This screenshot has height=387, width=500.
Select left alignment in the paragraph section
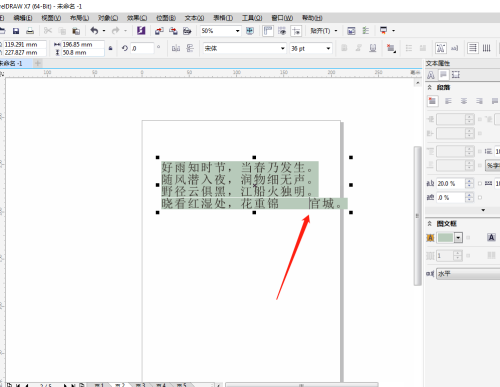click(x=448, y=101)
